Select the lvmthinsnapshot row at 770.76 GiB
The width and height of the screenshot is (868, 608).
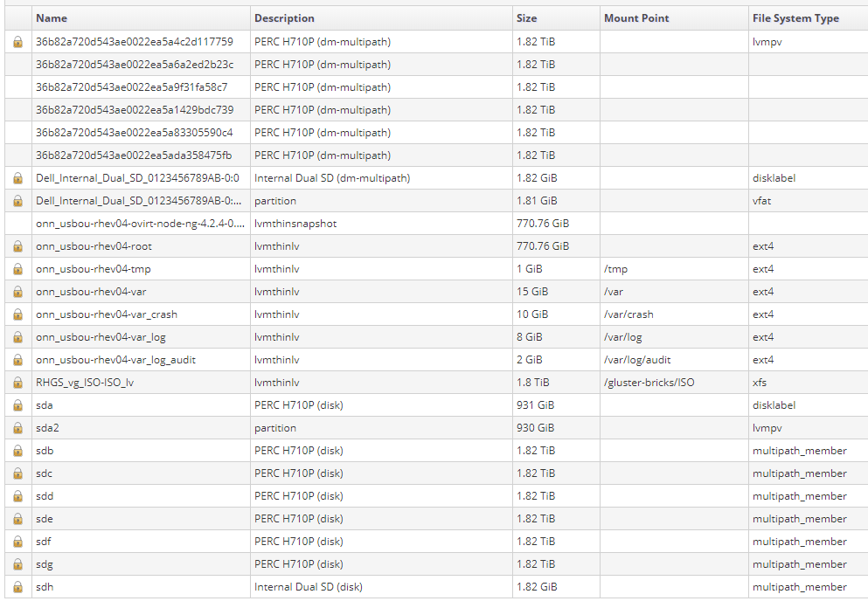point(295,224)
